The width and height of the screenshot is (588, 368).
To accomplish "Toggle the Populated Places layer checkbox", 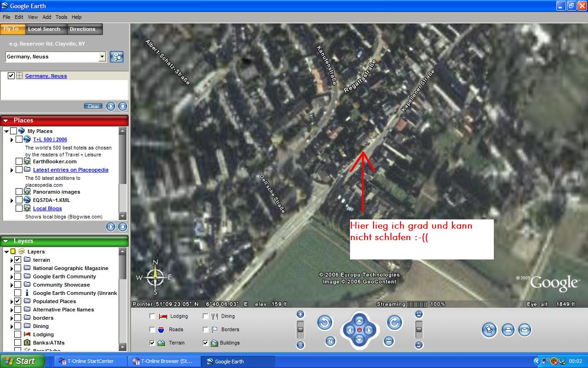I will [18, 301].
